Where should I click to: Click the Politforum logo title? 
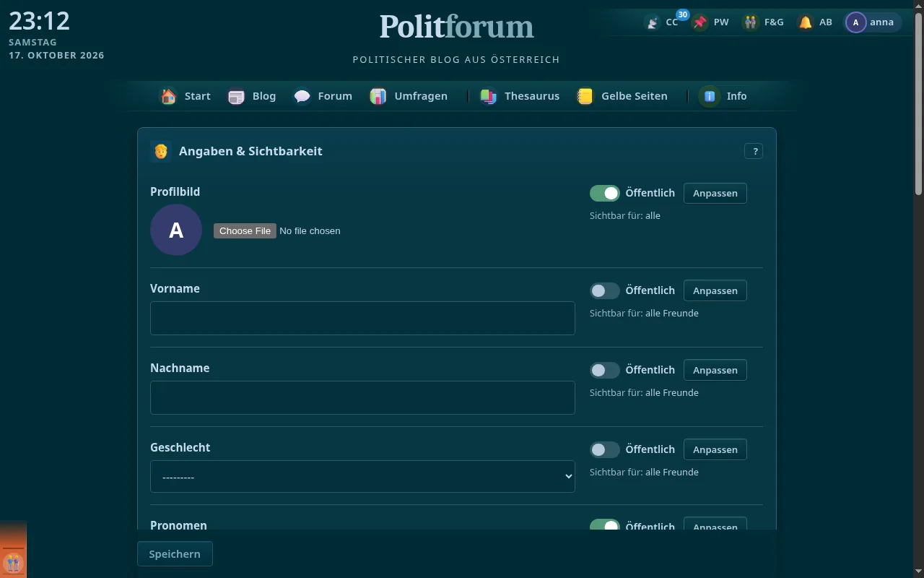click(457, 27)
